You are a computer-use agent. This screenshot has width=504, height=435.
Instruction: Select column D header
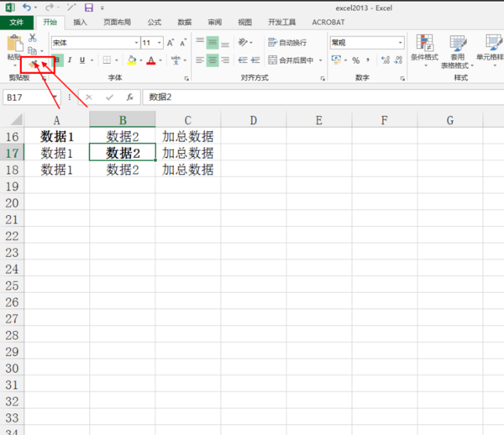click(x=254, y=120)
